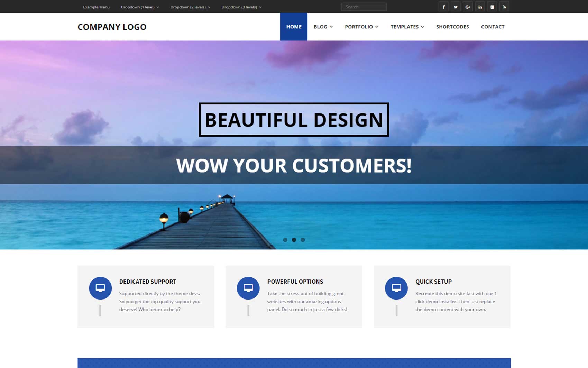Select the middle slider pagination dot
The width and height of the screenshot is (588, 368).
(294, 240)
